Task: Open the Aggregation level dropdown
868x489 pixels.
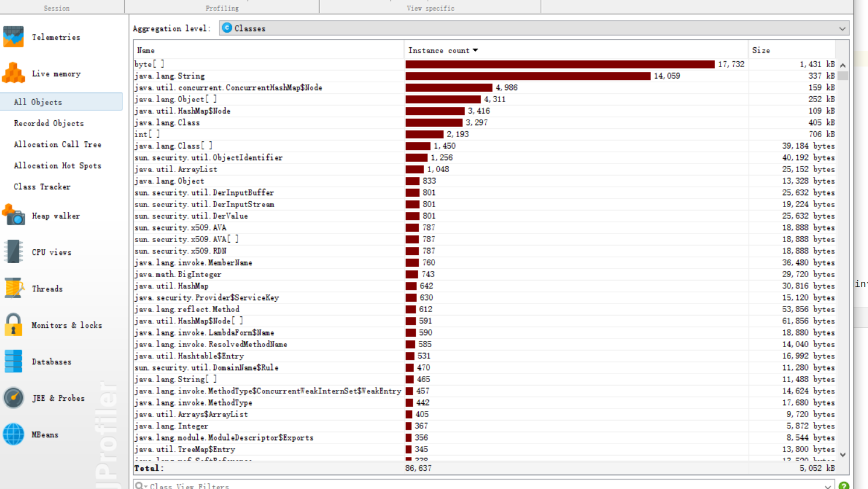Action: tap(534, 28)
